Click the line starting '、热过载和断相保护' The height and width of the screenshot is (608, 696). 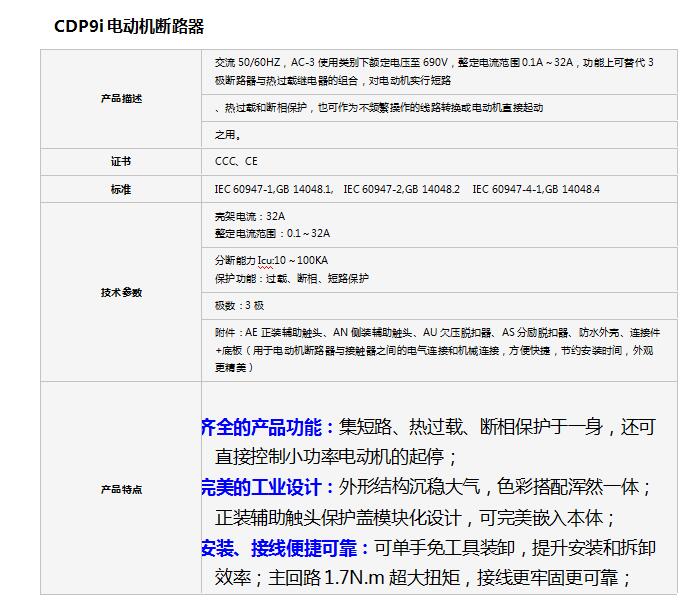coord(379,108)
